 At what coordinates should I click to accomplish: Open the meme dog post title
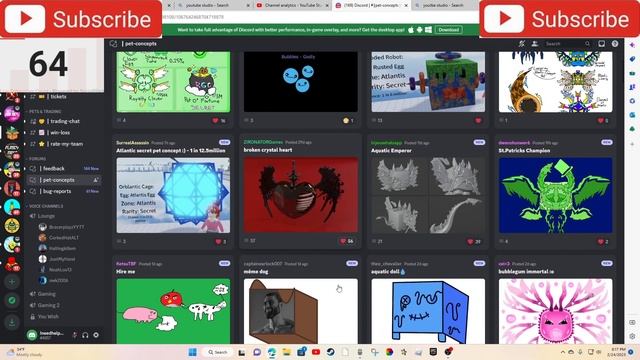(256, 271)
